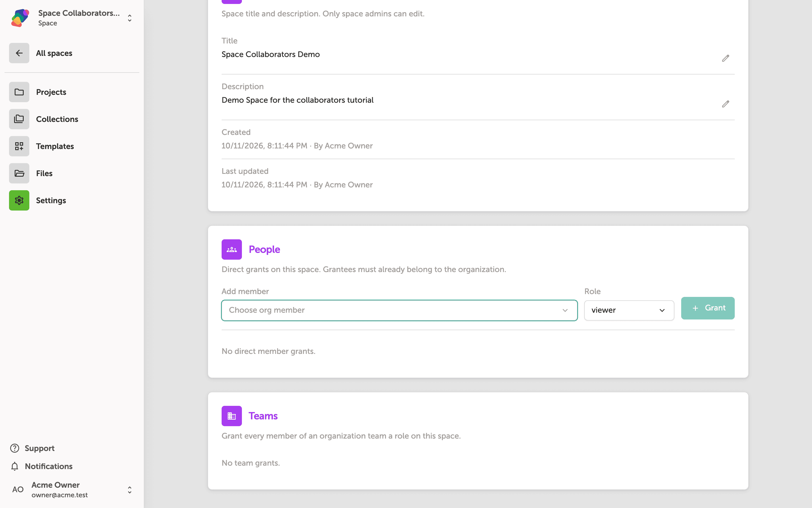This screenshot has width=812, height=508.
Task: Click the Acme Owner user name
Action: pos(55,485)
